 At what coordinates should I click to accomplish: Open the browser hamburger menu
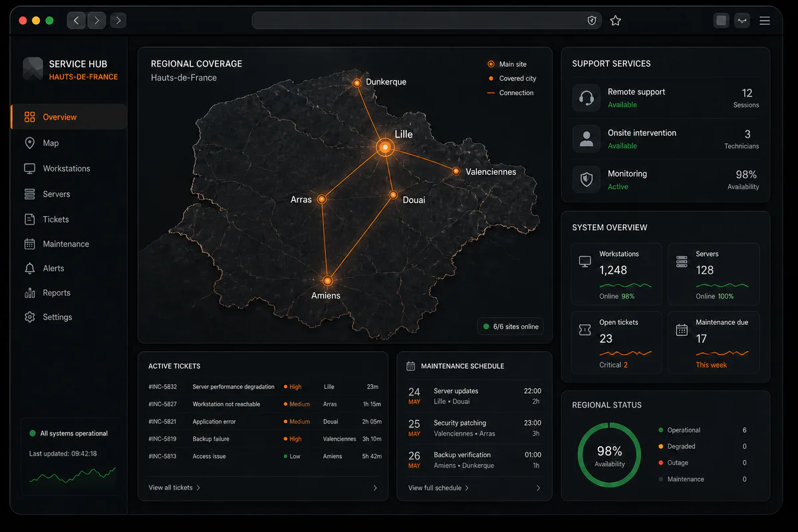coord(765,21)
